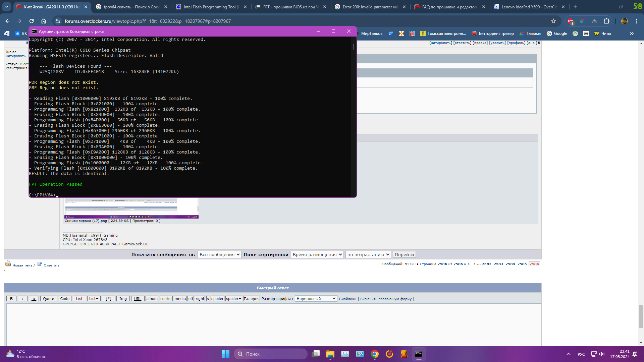Toggle italic formatting button
This screenshot has height=362, width=644.
(x=22, y=299)
